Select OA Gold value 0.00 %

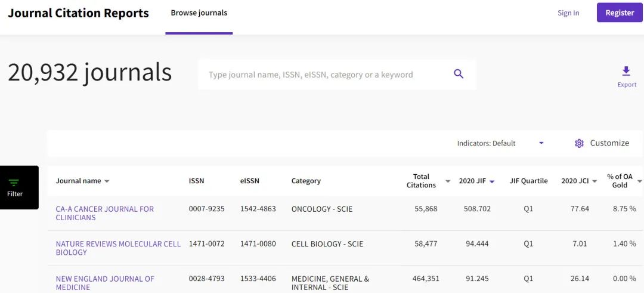[x=624, y=279]
